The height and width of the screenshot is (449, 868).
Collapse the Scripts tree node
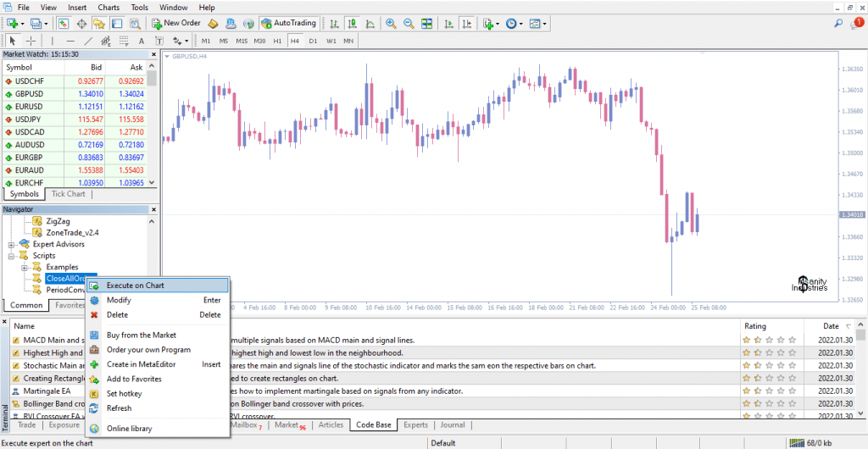click(x=12, y=256)
